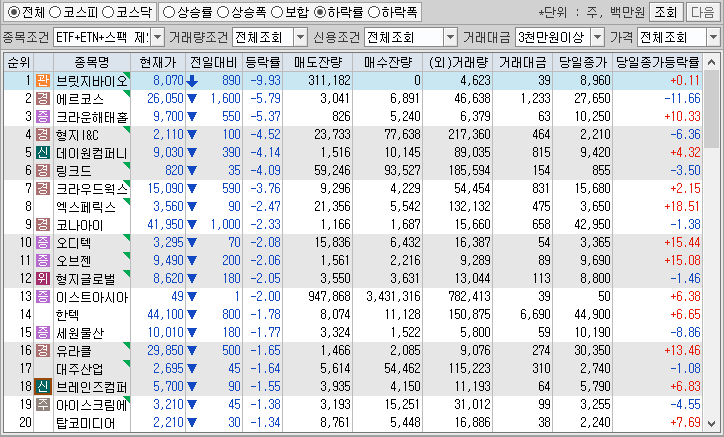Click the 경 badge next to 링크드
This screenshot has height=437, width=724.
(43, 171)
